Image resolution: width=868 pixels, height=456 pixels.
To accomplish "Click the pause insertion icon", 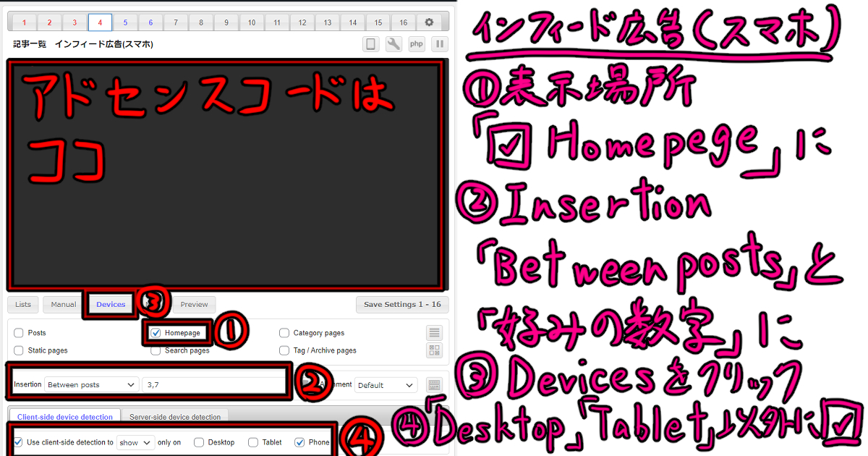I will (439, 44).
